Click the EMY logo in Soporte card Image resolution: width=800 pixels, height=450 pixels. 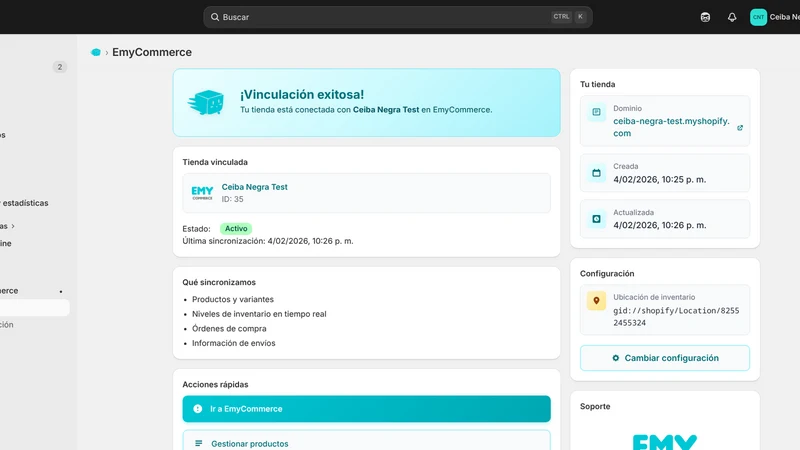tap(665, 442)
